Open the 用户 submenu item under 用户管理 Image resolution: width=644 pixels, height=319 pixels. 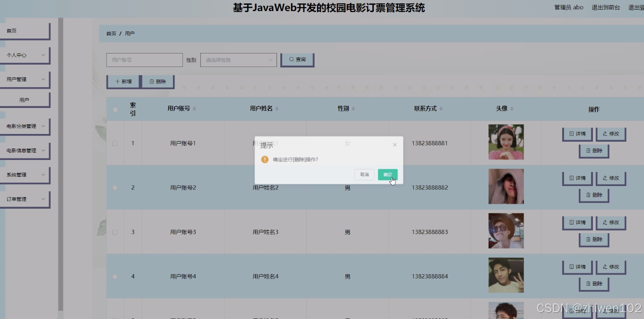(x=24, y=99)
